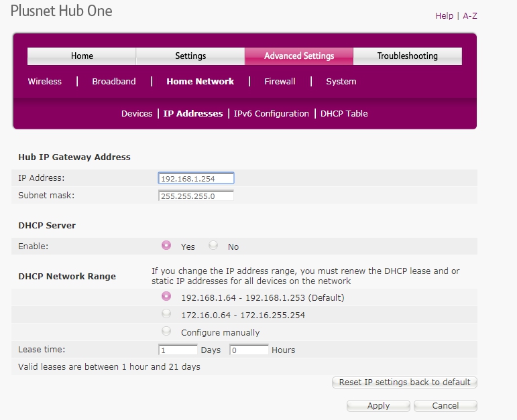517x420 pixels.
Task: Navigate to the System section
Action: coord(341,82)
